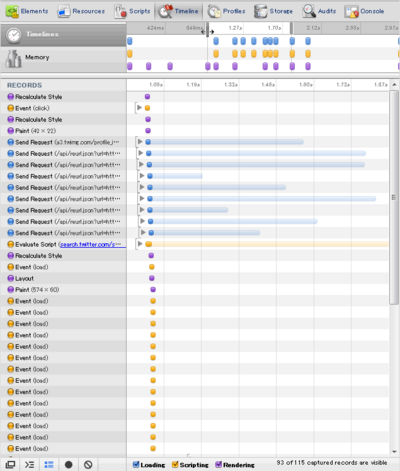Screen dimensions: 400x471
Task: Expand the Evaluate Script record
Action: point(140,244)
